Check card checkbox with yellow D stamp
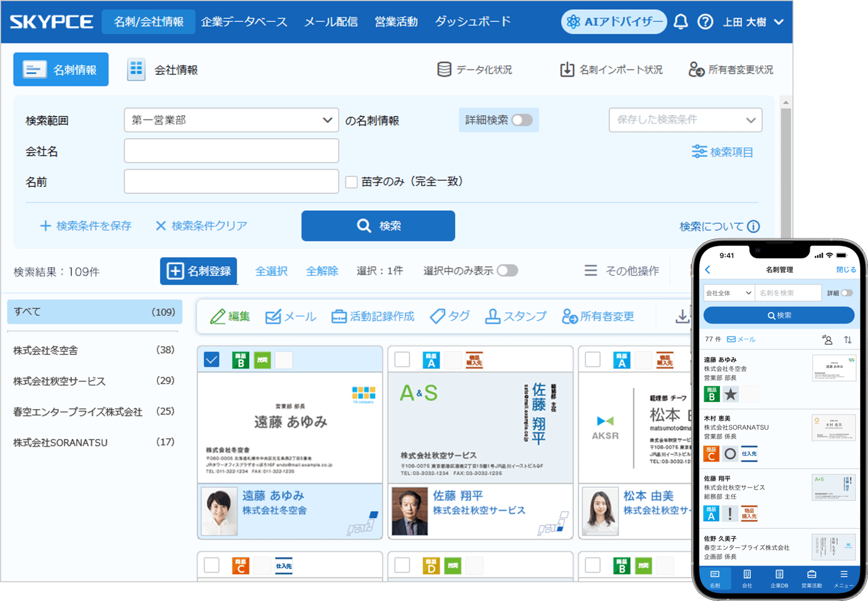Image resolution: width=868 pixels, height=601 pixels. point(402,565)
